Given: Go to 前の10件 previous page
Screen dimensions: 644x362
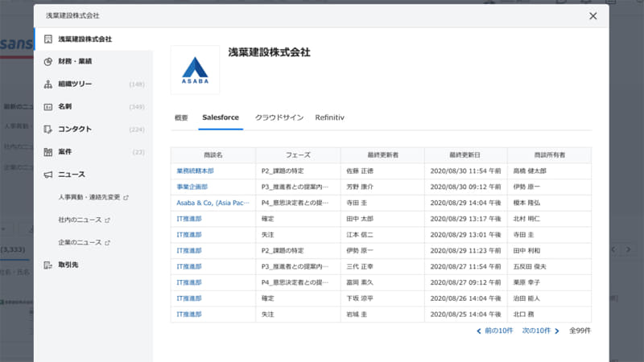Looking at the screenshot, I should [495, 331].
